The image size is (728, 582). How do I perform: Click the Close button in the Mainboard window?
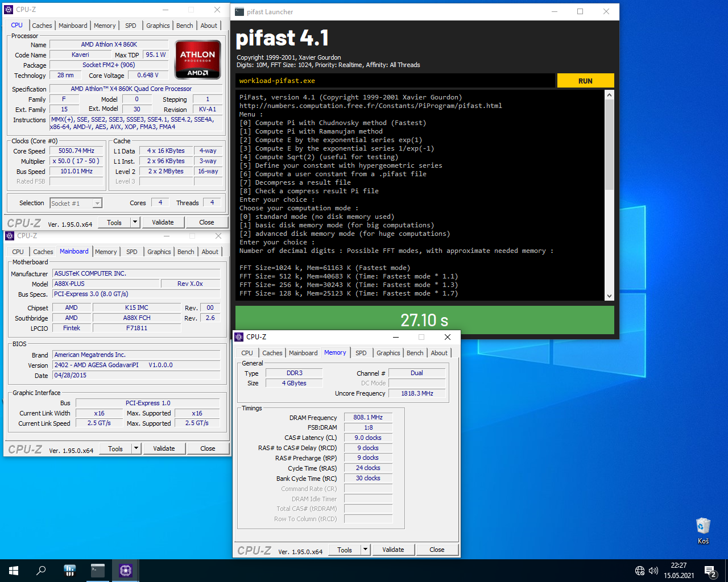click(208, 448)
